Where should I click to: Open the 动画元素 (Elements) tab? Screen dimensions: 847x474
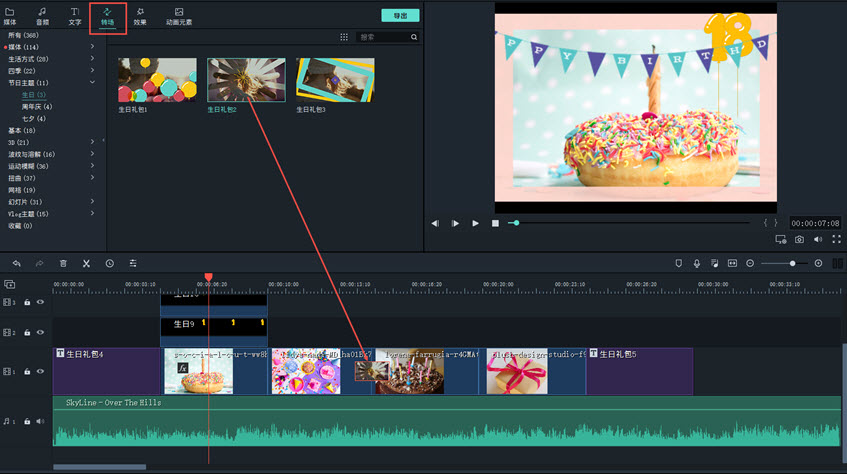pyautogui.click(x=179, y=16)
